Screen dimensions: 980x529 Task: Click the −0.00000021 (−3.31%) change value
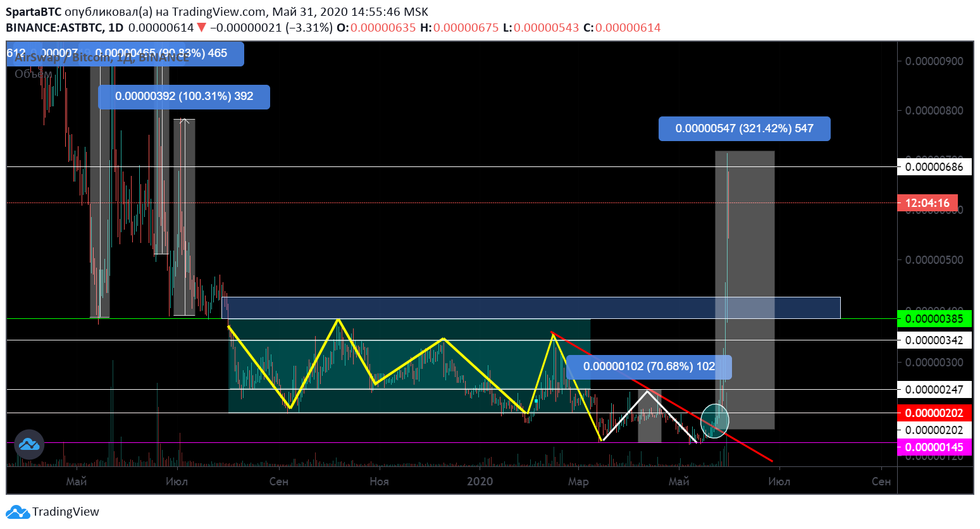tap(271, 27)
